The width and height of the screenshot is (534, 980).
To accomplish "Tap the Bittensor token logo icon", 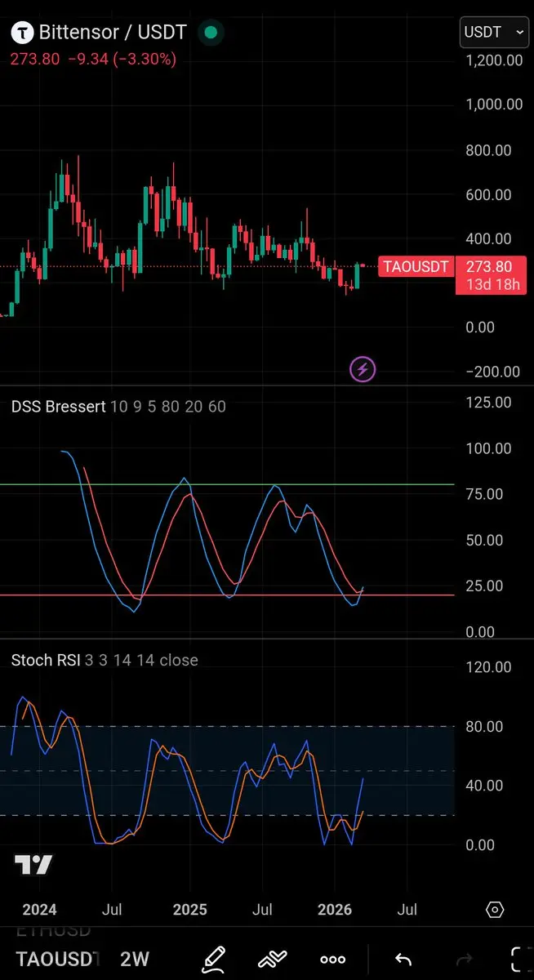I will [x=22, y=33].
